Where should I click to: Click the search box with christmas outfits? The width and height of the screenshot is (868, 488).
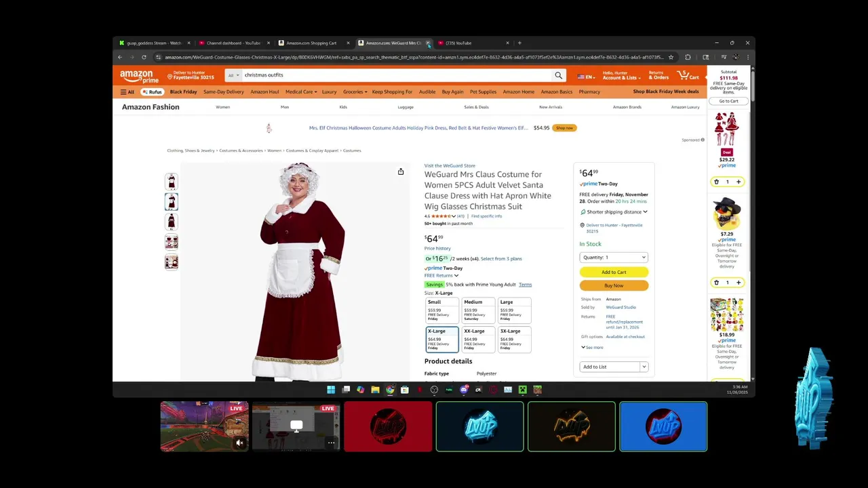tap(397, 75)
